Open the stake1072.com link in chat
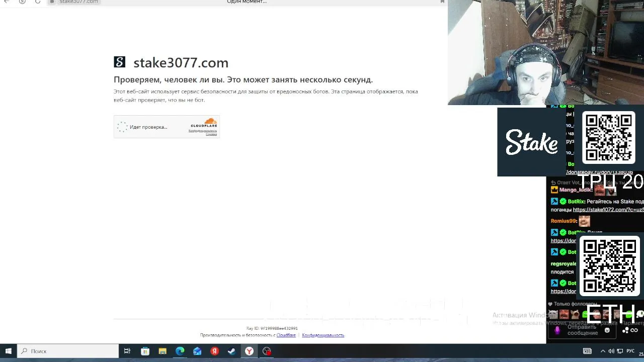 click(x=608, y=210)
